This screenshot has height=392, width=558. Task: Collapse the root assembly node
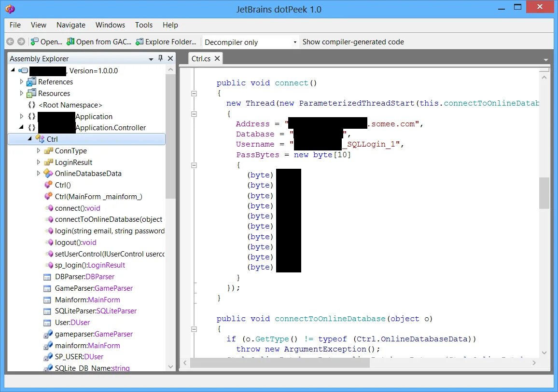[x=13, y=70]
